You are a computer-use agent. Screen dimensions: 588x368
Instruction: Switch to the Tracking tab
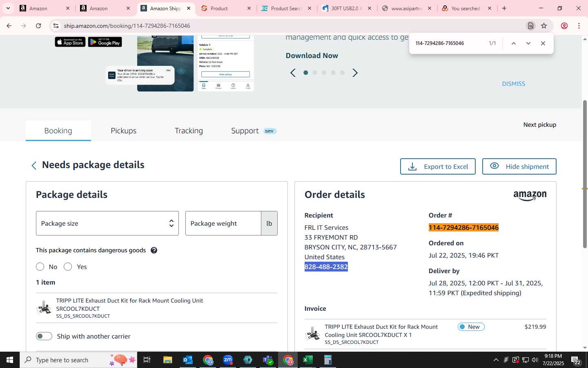click(x=189, y=131)
